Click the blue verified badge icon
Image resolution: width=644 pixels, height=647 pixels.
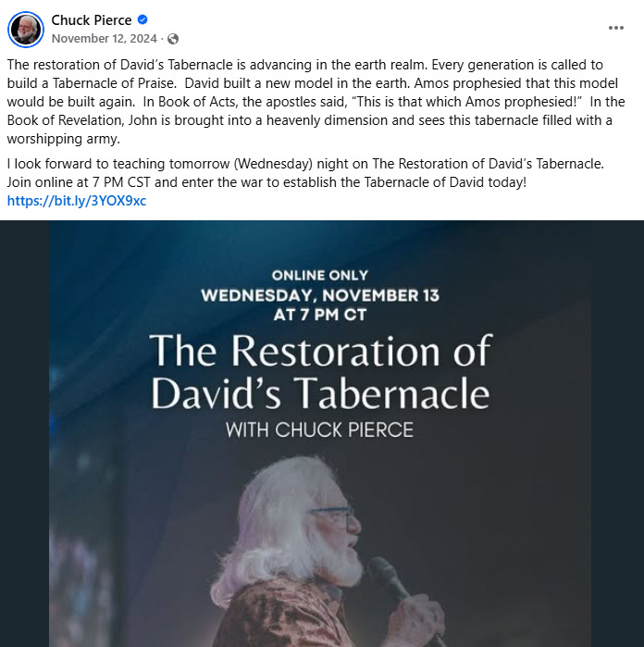(142, 19)
